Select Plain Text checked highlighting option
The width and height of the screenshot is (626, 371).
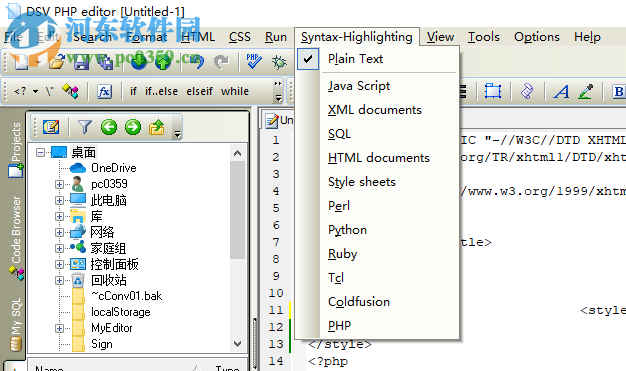[x=377, y=59]
